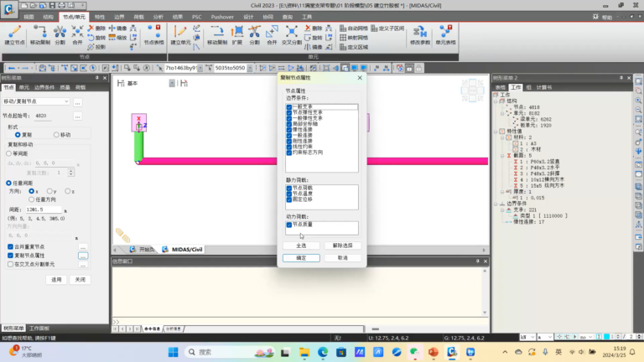
Task: Collapse 支承: 221 tree node
Action: coord(502,209)
